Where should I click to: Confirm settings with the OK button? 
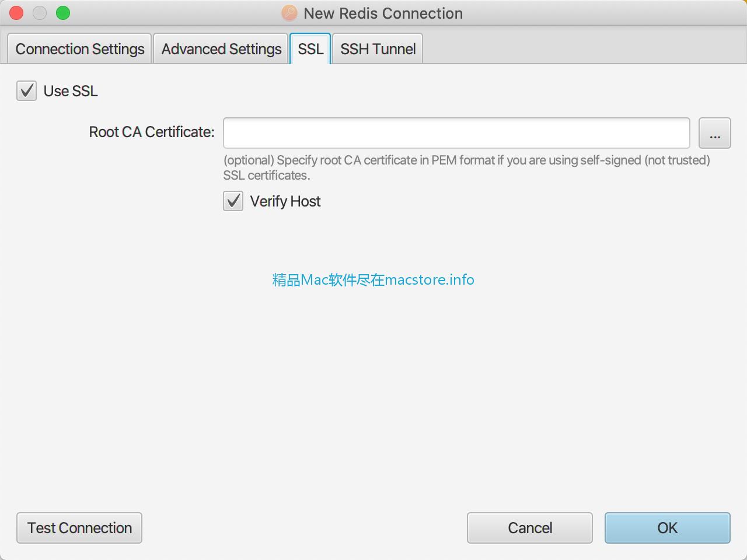668,528
